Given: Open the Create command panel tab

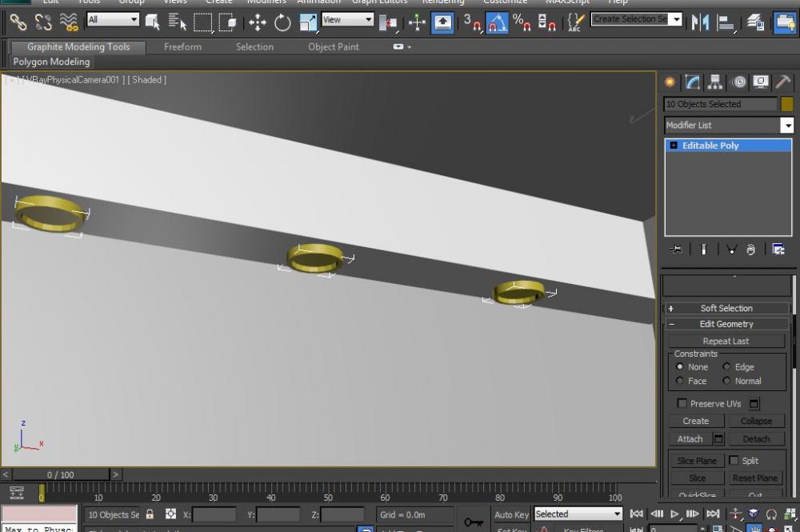Looking at the screenshot, I should click(670, 82).
